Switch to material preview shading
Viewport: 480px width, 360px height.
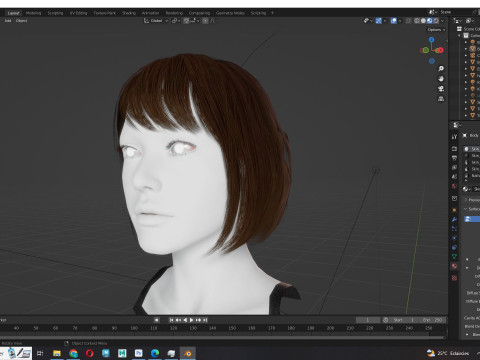coord(430,21)
